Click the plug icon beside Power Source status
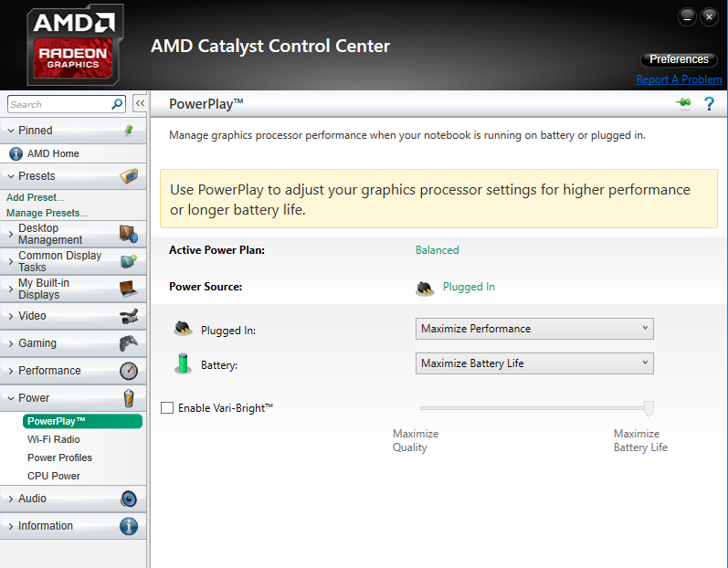The width and height of the screenshot is (728, 568). 425,289
